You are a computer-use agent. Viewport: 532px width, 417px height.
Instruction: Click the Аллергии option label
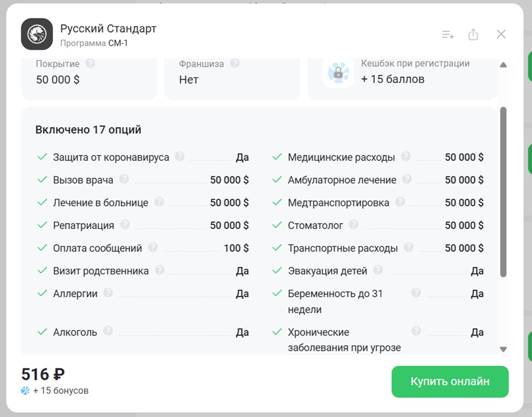[75, 294]
